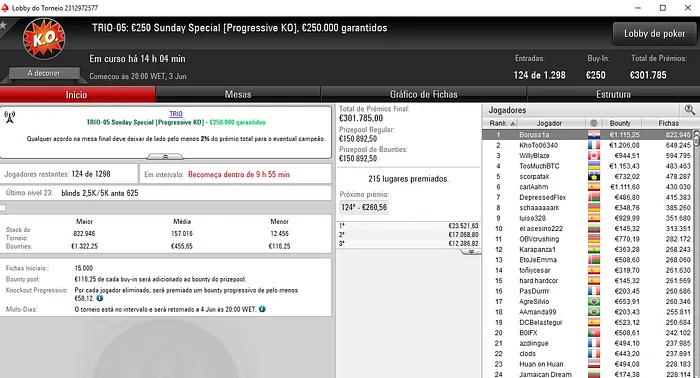
Task: Select player row DCBelastegui
Action: click(x=588, y=322)
